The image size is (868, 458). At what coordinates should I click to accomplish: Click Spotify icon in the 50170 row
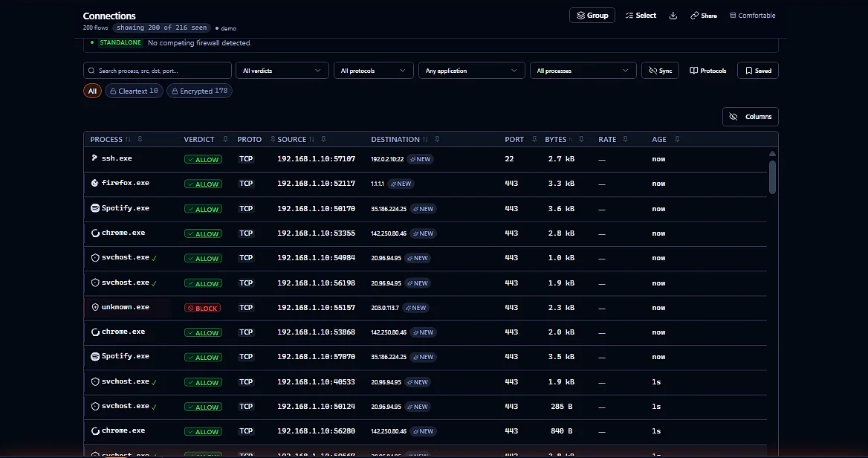pyautogui.click(x=94, y=208)
